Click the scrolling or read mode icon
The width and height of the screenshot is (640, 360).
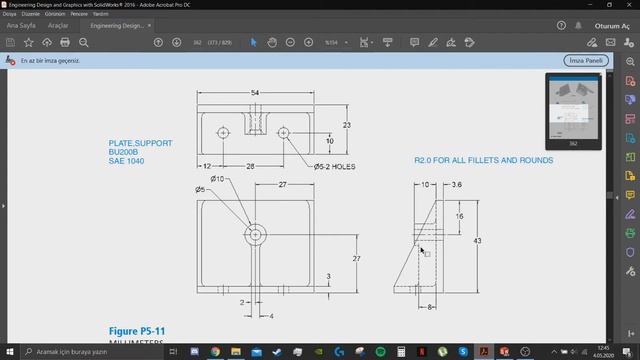click(x=387, y=42)
